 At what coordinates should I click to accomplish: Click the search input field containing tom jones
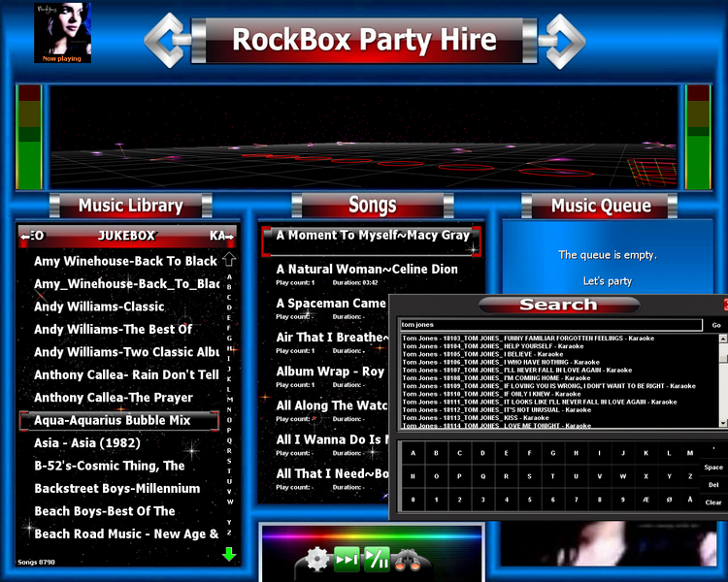point(551,325)
